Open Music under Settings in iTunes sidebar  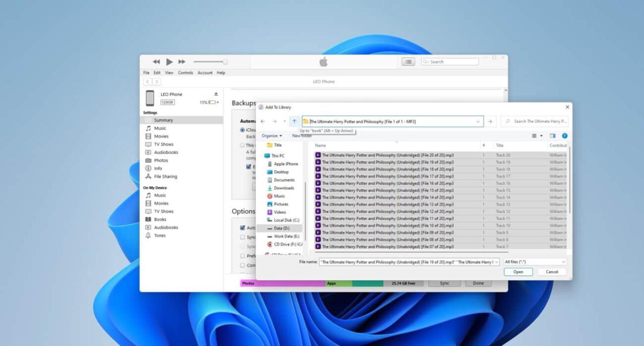tap(160, 128)
